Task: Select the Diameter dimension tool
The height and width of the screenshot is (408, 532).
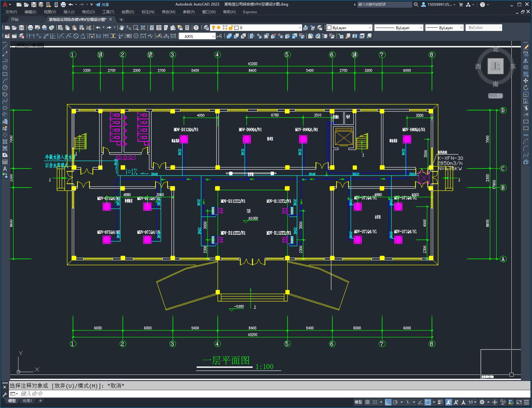Action: point(76,36)
